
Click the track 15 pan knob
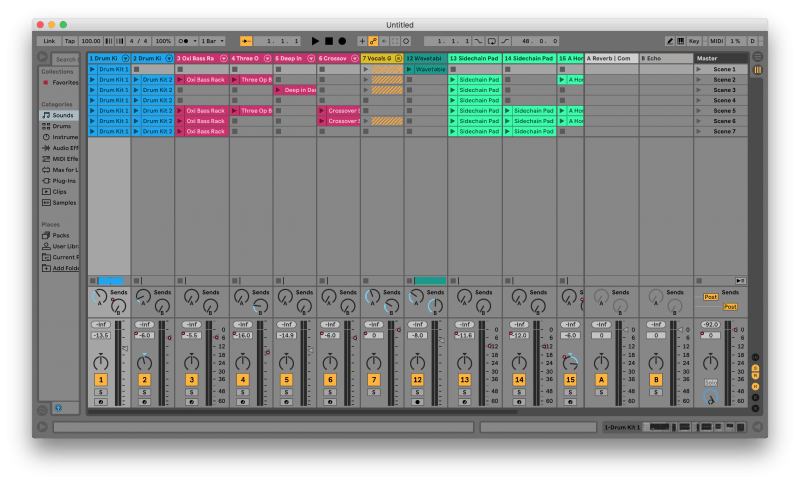click(570, 362)
